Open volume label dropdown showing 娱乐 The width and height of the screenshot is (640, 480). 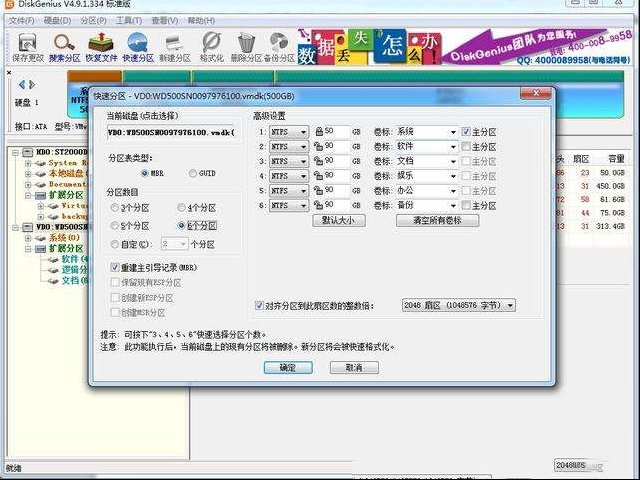click(x=453, y=176)
